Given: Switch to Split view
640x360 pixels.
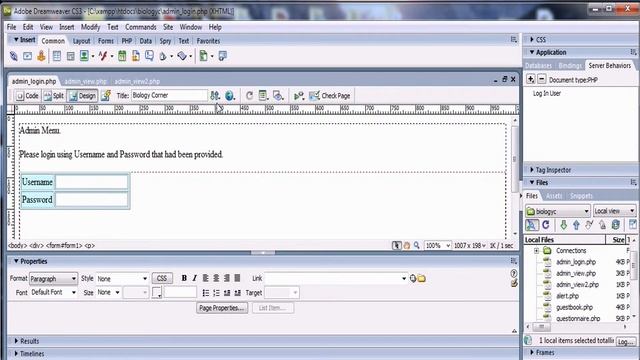Looking at the screenshot, I should point(54,96).
